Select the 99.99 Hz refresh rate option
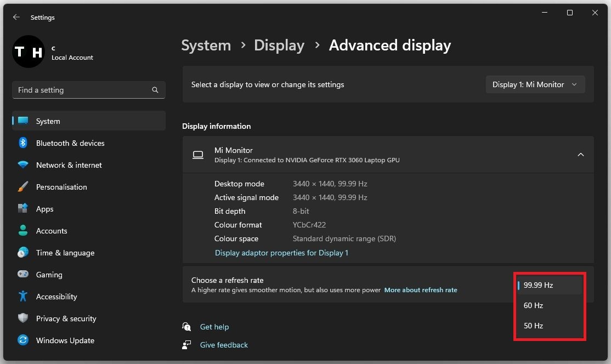611x364 pixels. tap(549, 285)
